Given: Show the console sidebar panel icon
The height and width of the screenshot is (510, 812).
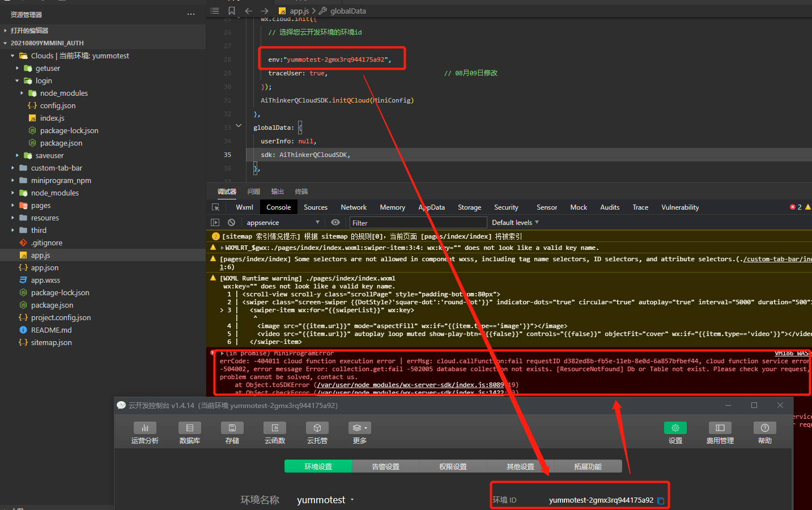Looking at the screenshot, I should [215, 223].
